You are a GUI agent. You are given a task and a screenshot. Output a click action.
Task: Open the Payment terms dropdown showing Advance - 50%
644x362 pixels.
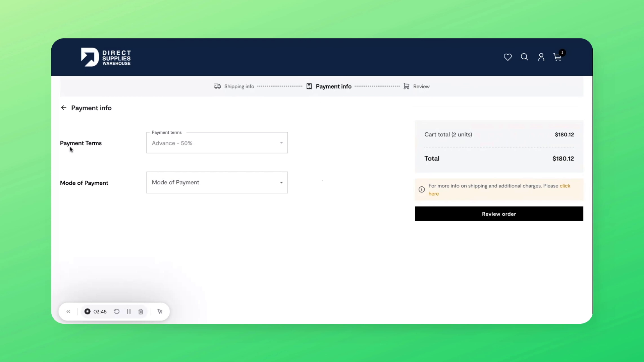pos(217,143)
